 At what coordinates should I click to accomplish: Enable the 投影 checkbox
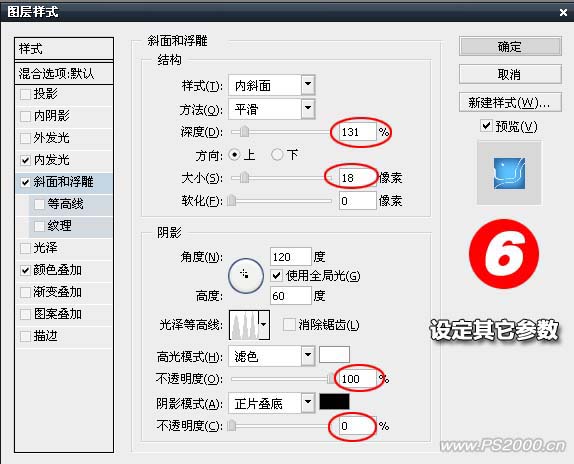pyautogui.click(x=25, y=94)
